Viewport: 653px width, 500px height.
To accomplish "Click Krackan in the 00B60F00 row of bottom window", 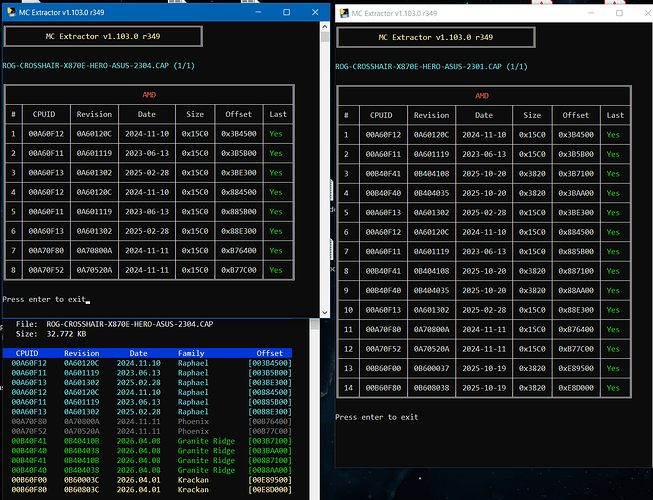I will pyautogui.click(x=193, y=480).
